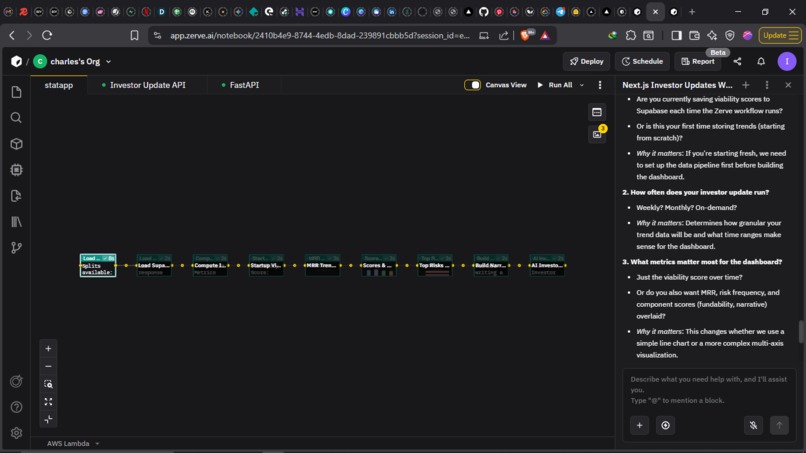Image resolution: width=806 pixels, height=453 pixels.
Task: Open the browser extensions puzzle icon
Action: pos(631,35)
